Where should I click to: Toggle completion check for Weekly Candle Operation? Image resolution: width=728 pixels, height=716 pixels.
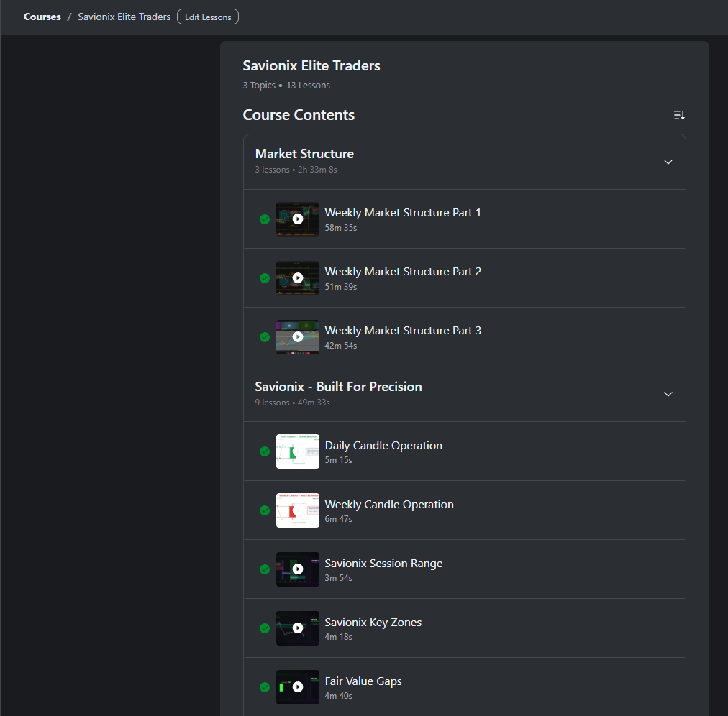(x=265, y=510)
